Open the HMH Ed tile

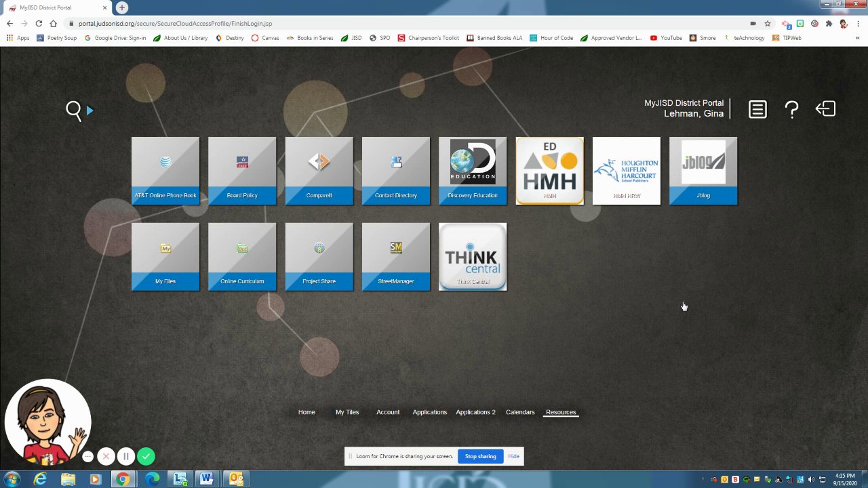pyautogui.click(x=550, y=171)
